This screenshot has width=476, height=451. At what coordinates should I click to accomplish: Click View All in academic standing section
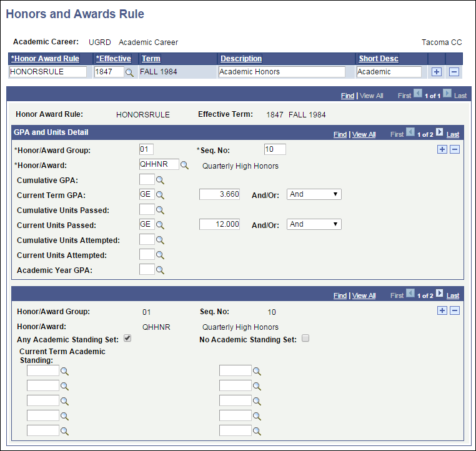tap(364, 295)
